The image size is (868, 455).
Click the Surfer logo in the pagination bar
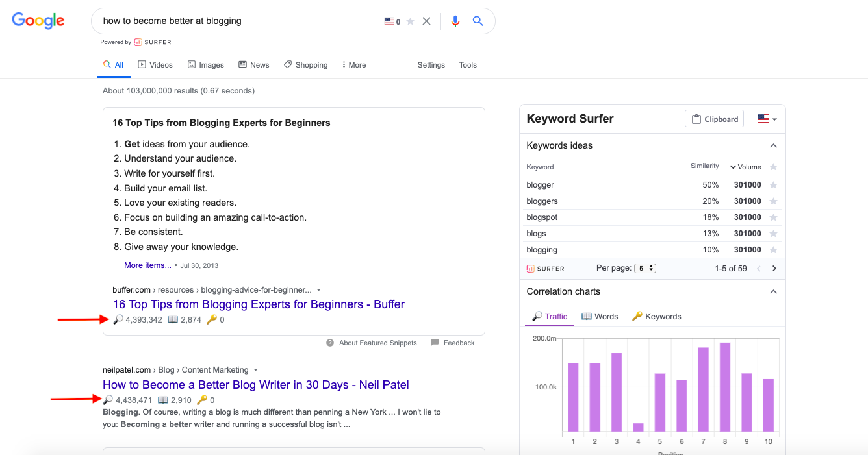click(546, 268)
